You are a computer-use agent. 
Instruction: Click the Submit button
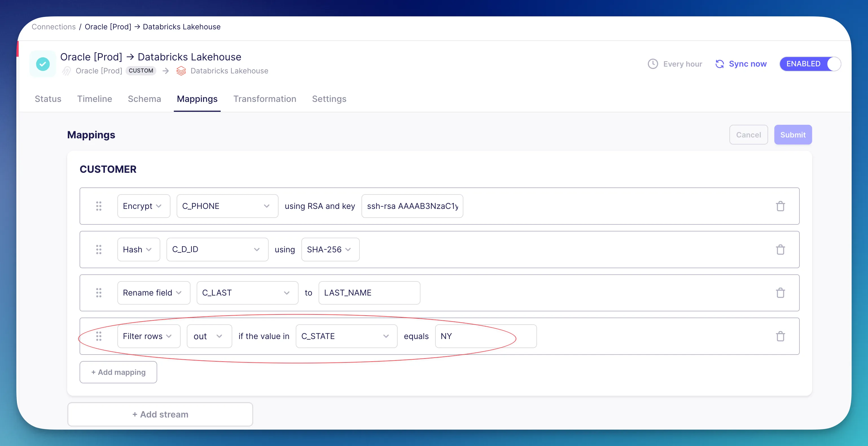(793, 135)
